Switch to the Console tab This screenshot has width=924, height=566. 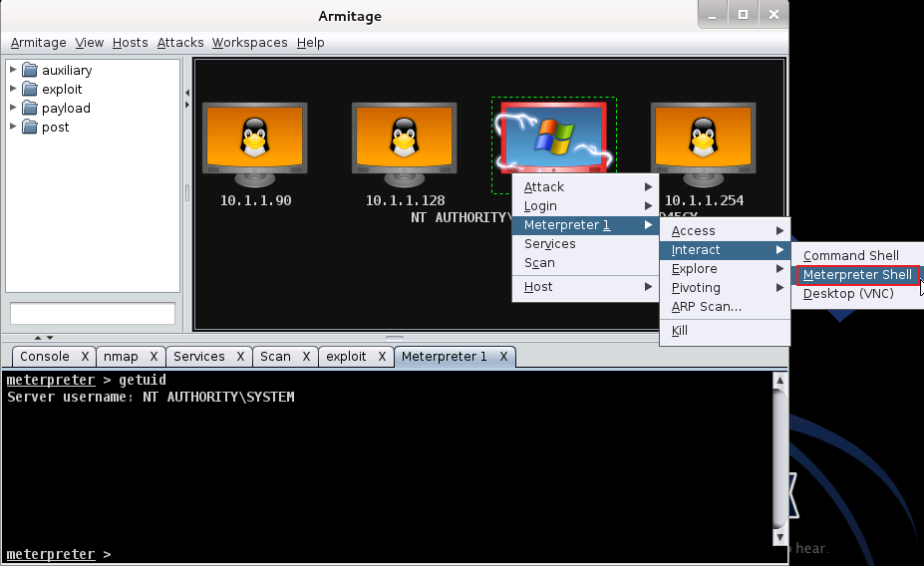coord(45,357)
